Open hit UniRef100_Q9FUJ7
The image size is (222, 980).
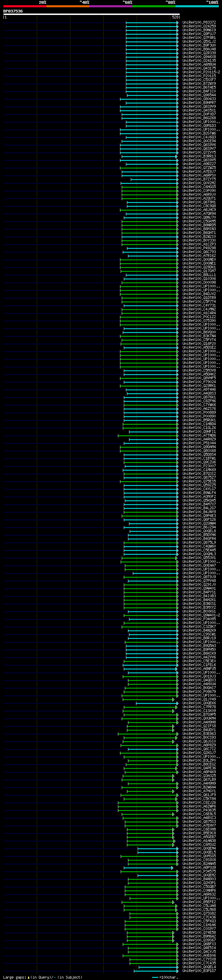click(x=199, y=34)
